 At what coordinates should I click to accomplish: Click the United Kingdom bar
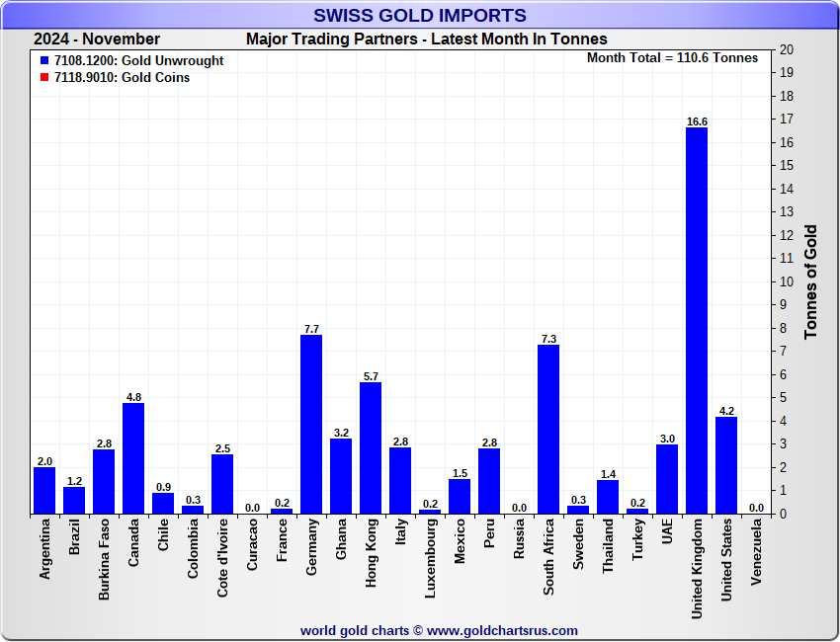(x=697, y=321)
